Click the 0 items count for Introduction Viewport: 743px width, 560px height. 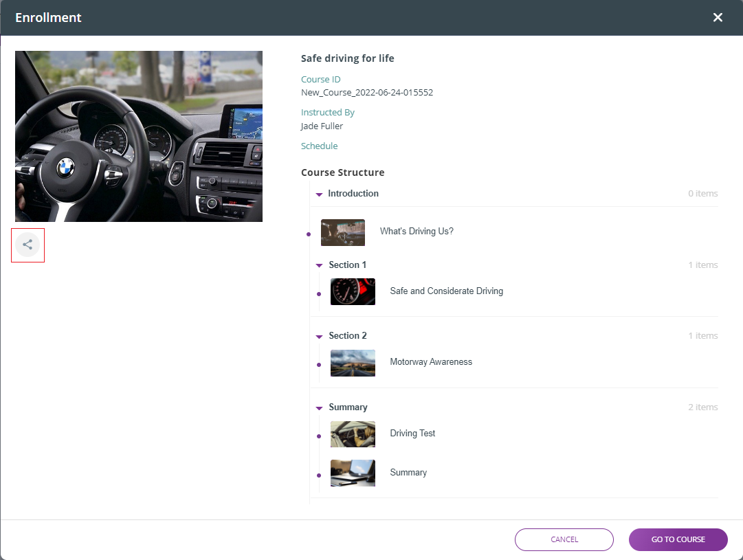tap(702, 193)
